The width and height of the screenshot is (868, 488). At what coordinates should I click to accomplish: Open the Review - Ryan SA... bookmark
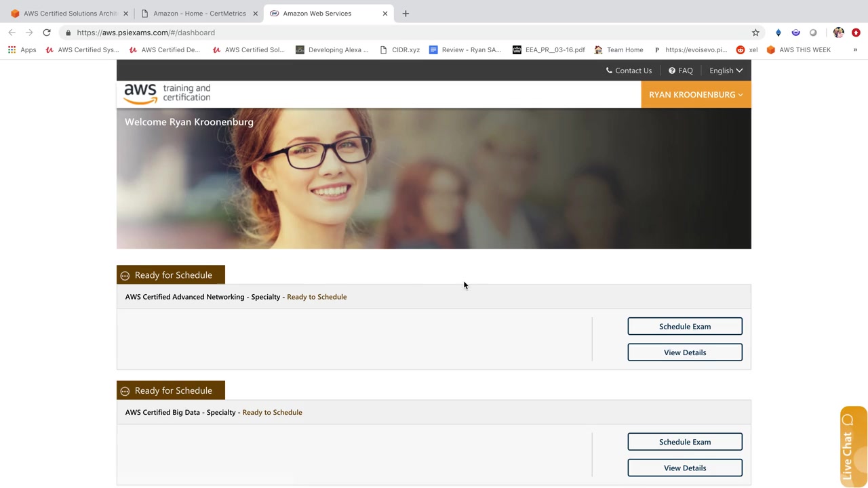coord(465,49)
